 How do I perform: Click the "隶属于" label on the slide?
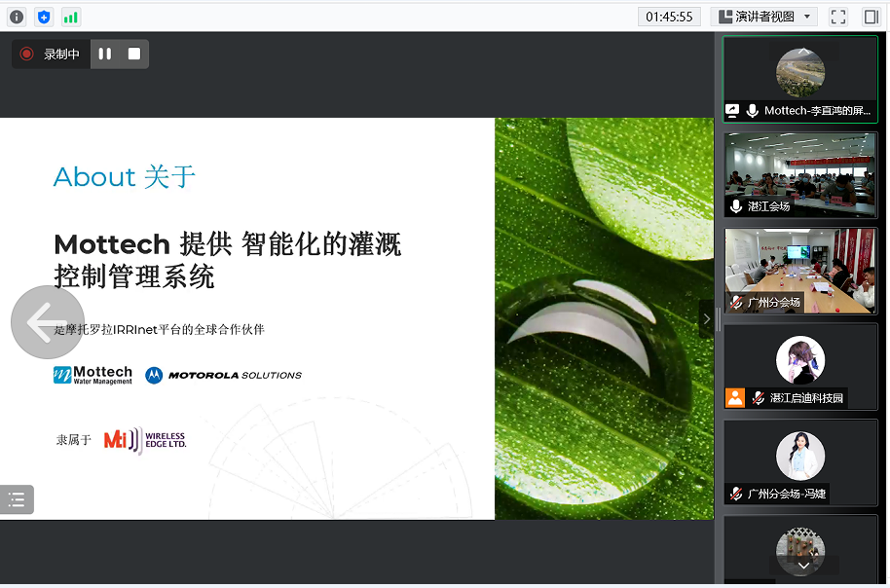(x=74, y=440)
